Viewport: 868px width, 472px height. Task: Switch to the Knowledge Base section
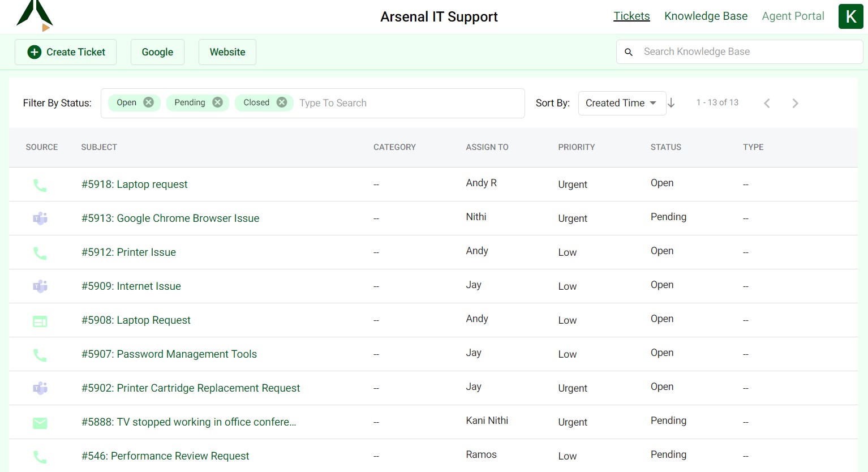tap(706, 16)
